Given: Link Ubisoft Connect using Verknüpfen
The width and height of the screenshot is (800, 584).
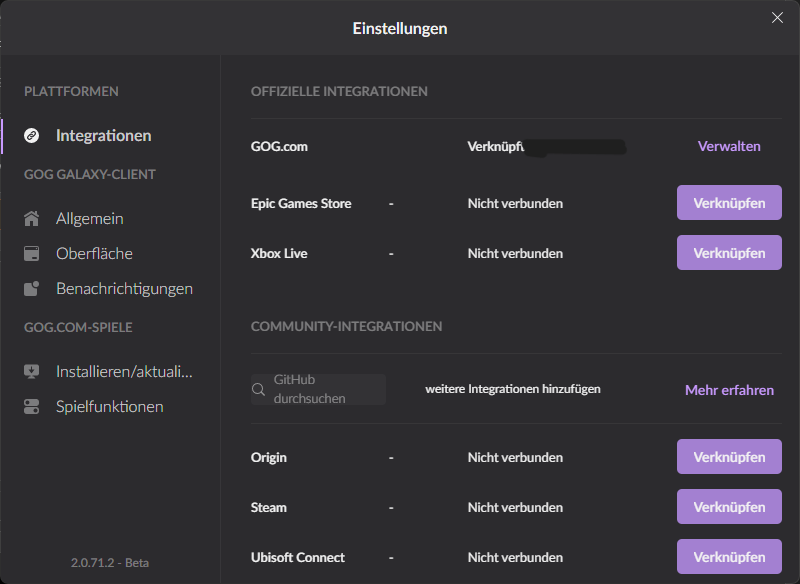Looking at the screenshot, I should tap(729, 556).
